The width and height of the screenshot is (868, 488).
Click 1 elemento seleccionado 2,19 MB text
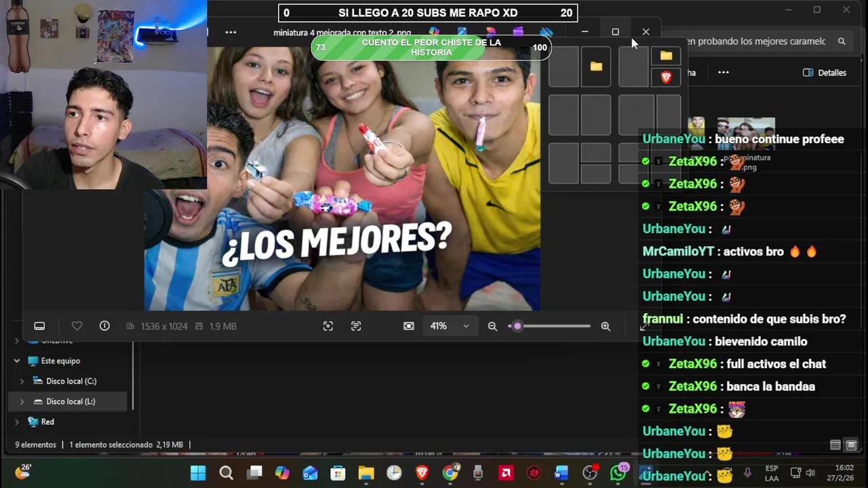pos(126,445)
